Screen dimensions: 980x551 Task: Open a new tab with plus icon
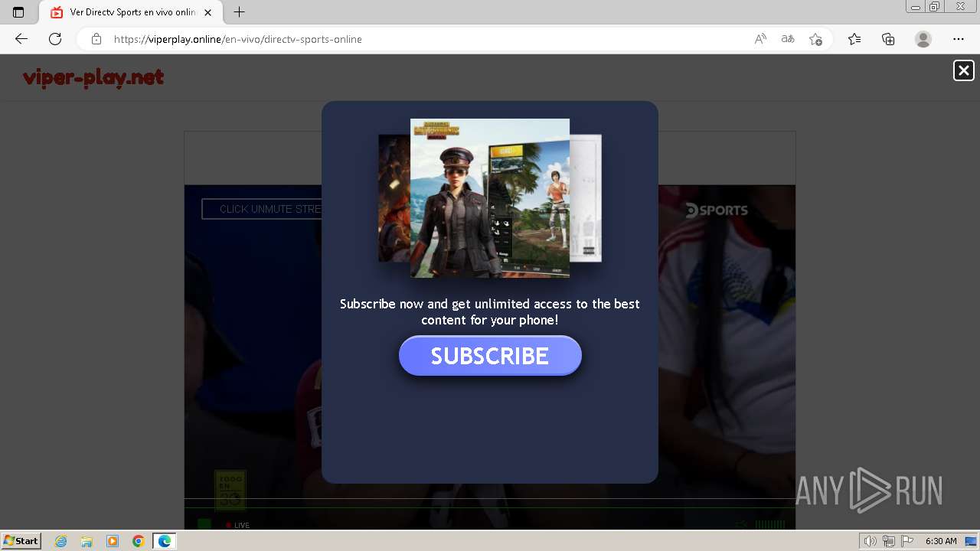tap(240, 12)
